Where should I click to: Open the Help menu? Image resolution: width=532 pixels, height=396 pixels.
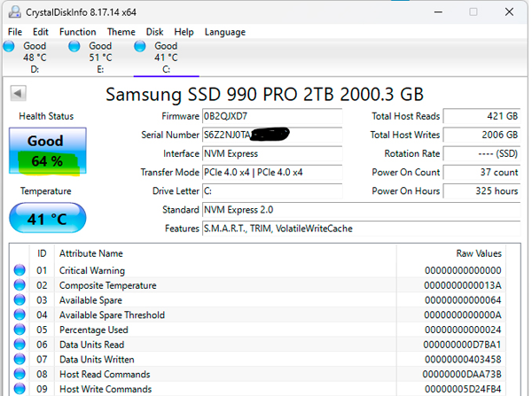(184, 32)
